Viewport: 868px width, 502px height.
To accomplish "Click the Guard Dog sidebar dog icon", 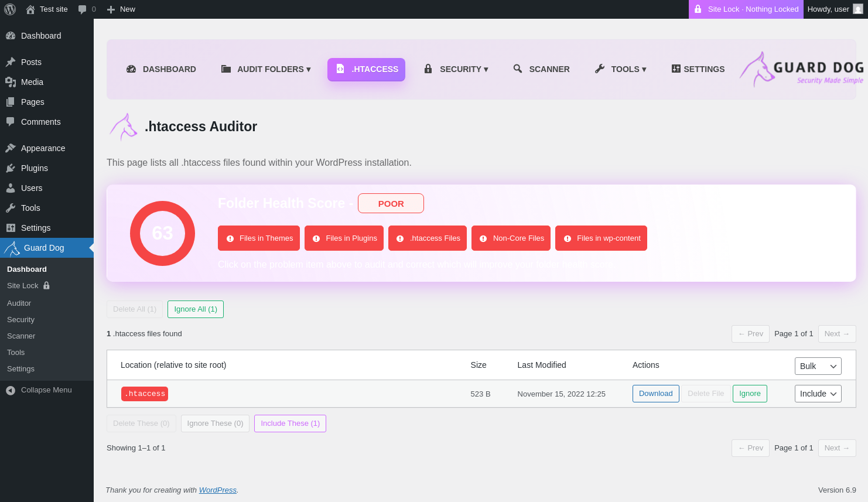I will pyautogui.click(x=12, y=248).
